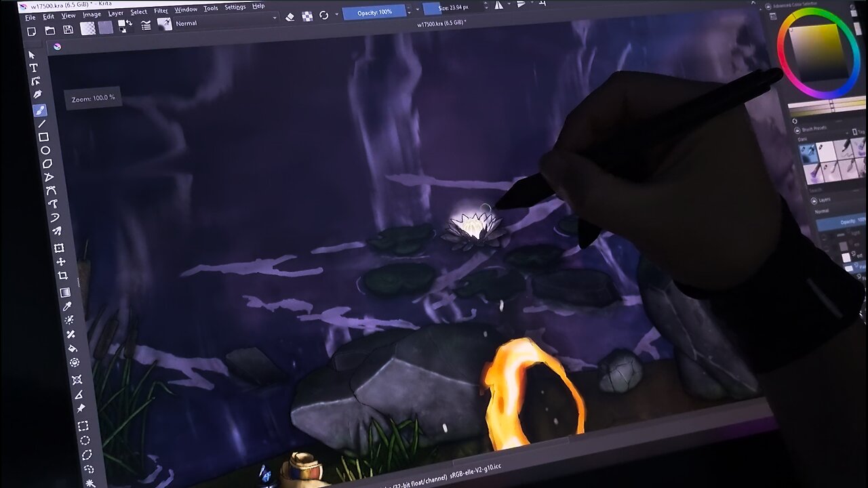Open the Normal blending mode dropdown
Viewport: 868px width, 488px height.
[x=226, y=21]
